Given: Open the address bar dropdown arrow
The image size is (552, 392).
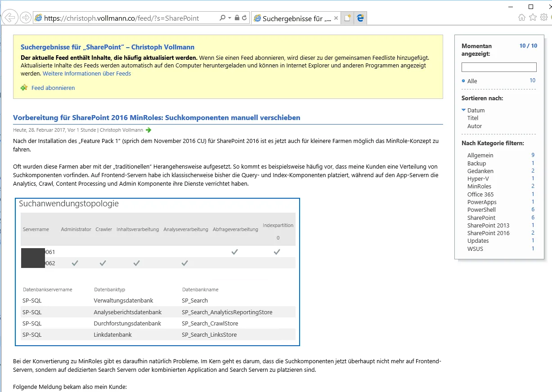Looking at the screenshot, I should tap(229, 18).
